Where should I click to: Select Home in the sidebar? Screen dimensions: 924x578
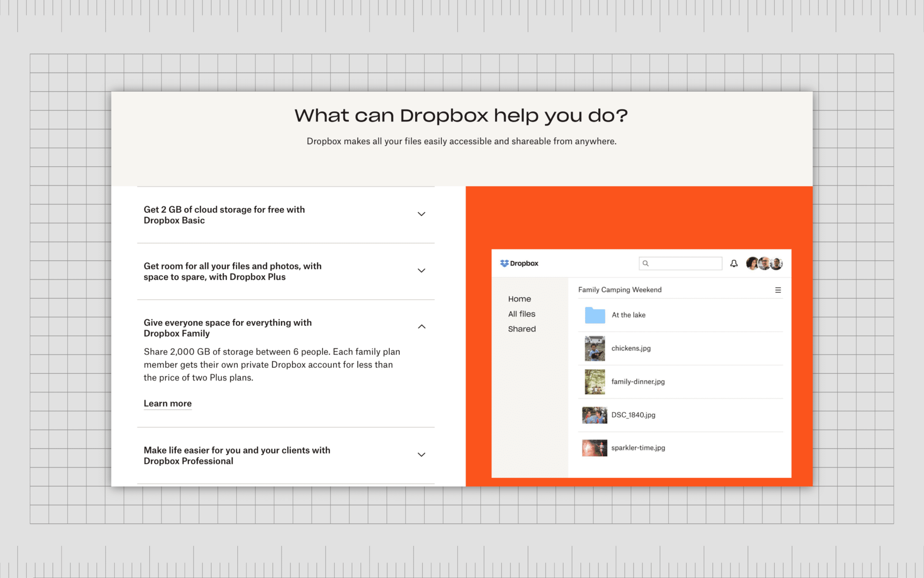[519, 299]
